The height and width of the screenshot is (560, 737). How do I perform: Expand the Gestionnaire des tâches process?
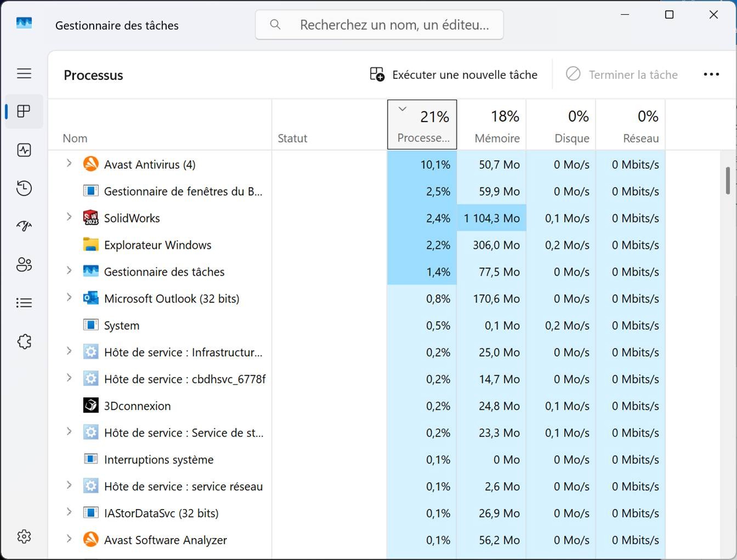pos(69,271)
